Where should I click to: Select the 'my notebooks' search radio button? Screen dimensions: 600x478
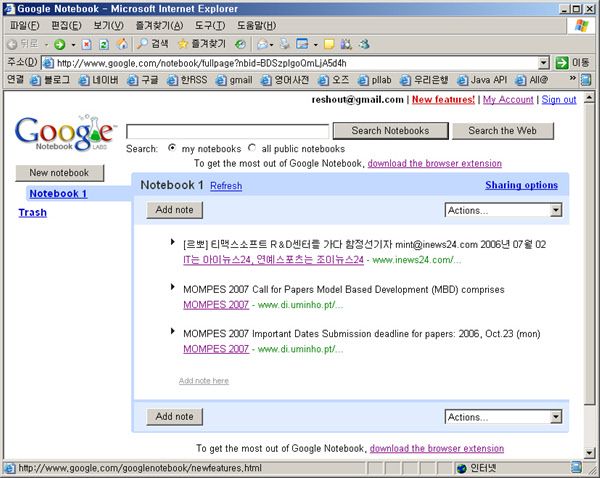point(172,148)
